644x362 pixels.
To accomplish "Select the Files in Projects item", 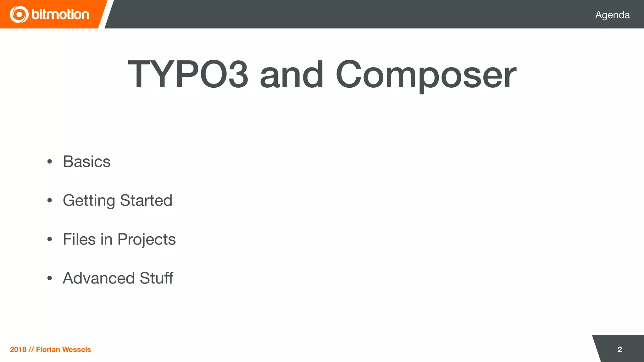I will coord(119,239).
